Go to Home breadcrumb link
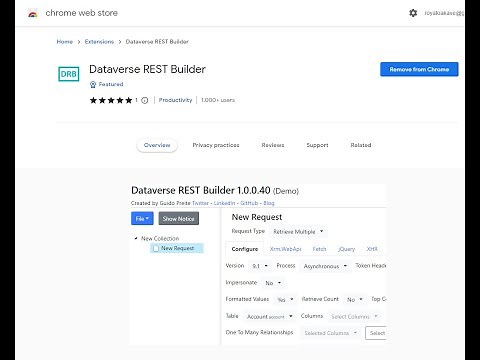480x360 pixels. (65, 42)
